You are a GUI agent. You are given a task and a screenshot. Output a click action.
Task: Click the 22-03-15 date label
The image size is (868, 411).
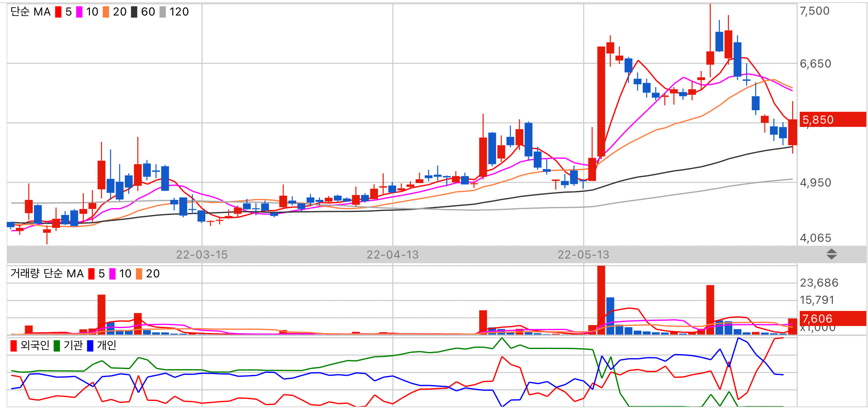point(202,255)
